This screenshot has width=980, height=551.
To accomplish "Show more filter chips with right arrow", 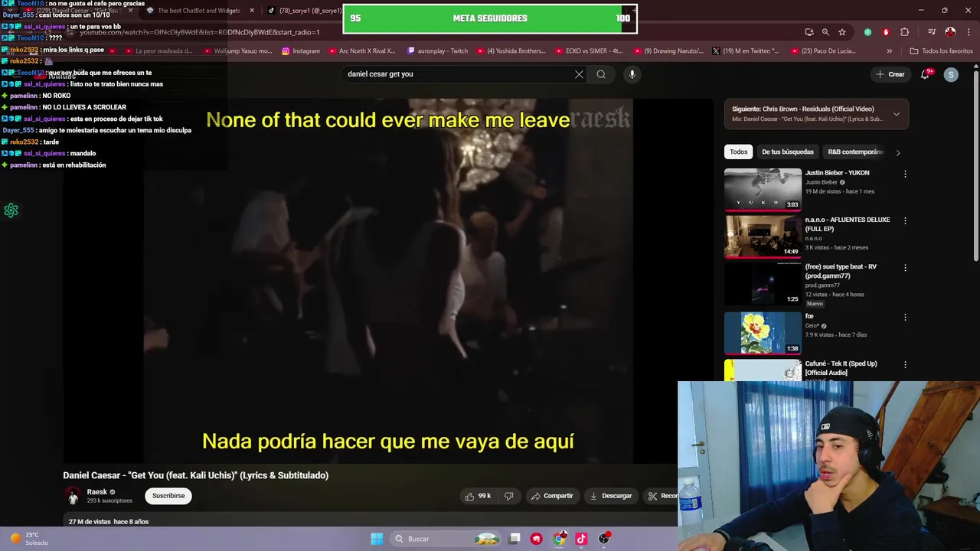I will [x=897, y=152].
